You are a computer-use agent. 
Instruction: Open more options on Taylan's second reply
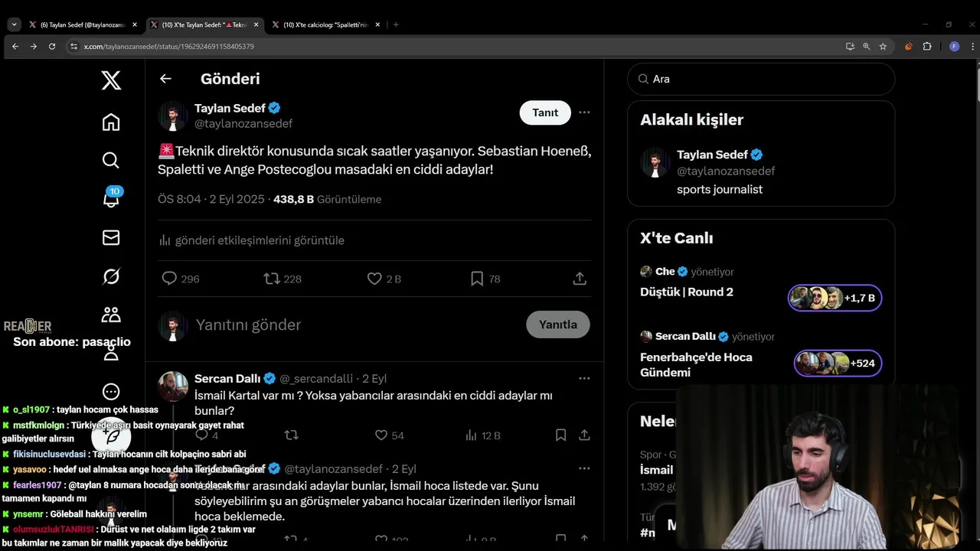(584, 468)
